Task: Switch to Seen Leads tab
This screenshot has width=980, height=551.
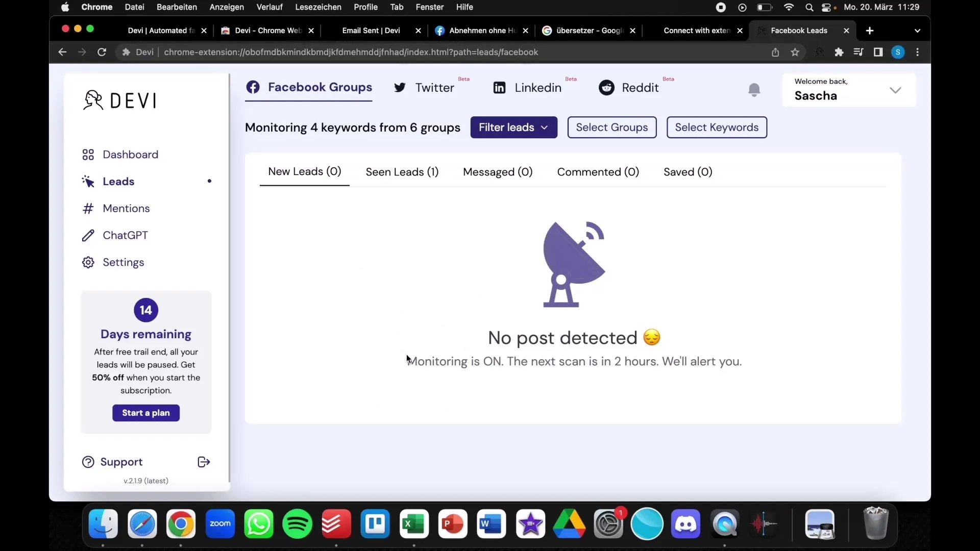Action: pos(402,171)
